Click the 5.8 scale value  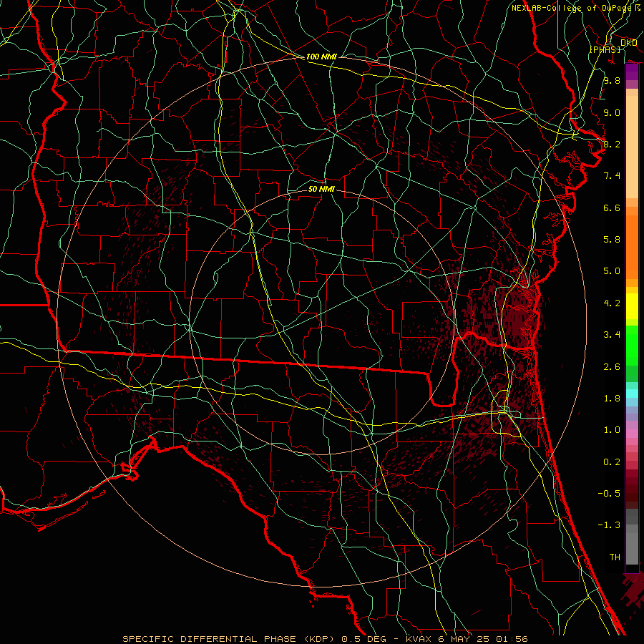pos(612,240)
